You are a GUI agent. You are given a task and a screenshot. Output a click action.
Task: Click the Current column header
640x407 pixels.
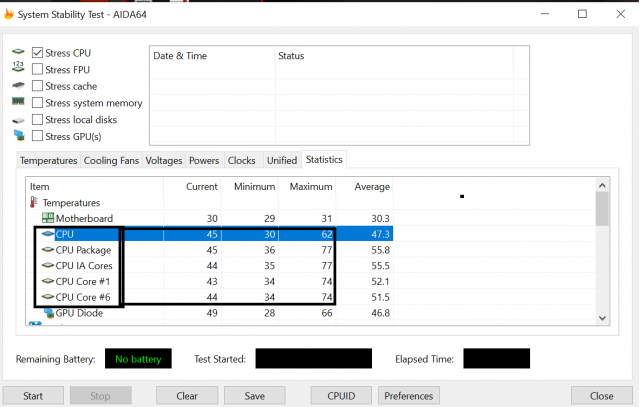point(192,187)
